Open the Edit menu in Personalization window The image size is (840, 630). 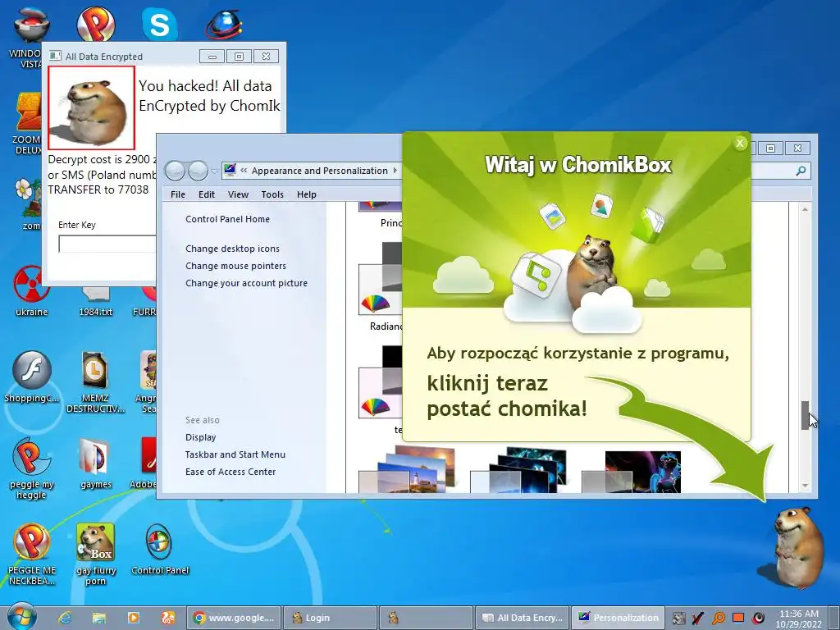[x=206, y=194]
